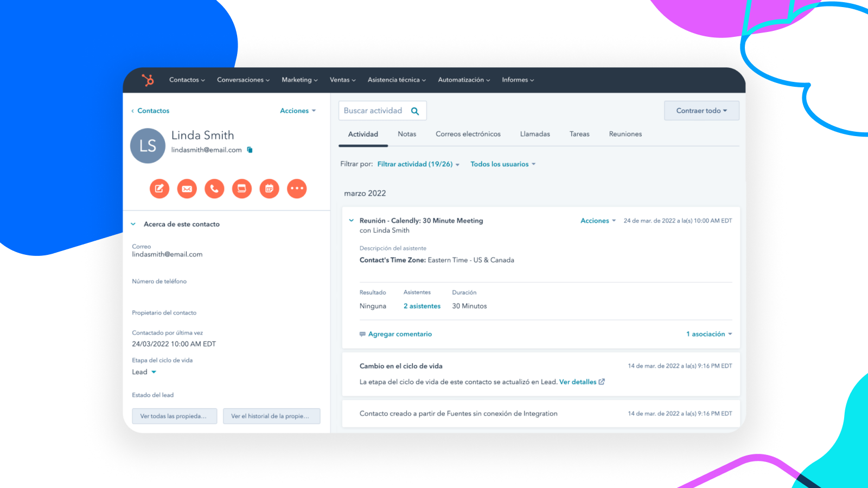Change lifecycle stage via the Lead dropdown

coord(144,372)
